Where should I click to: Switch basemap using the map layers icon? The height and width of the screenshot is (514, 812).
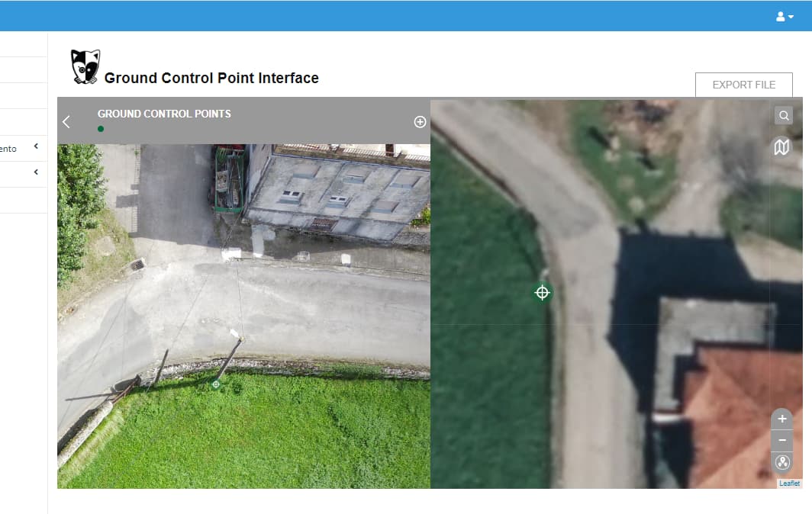click(781, 147)
